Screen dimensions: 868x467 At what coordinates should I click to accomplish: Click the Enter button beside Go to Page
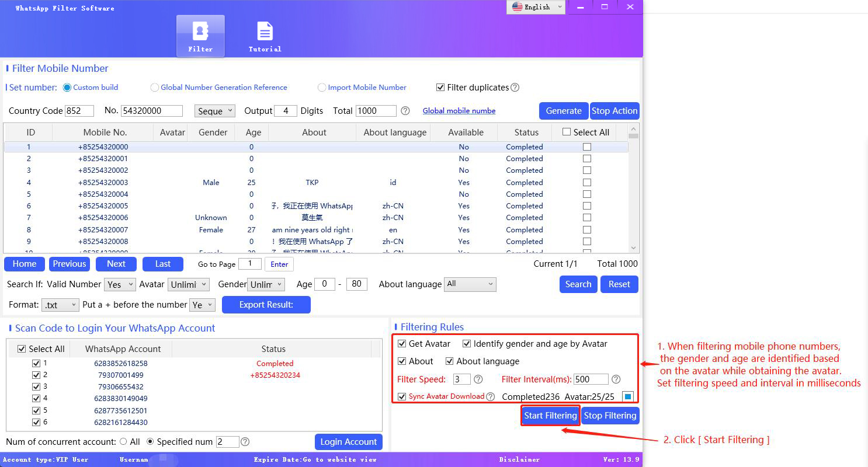coord(279,264)
